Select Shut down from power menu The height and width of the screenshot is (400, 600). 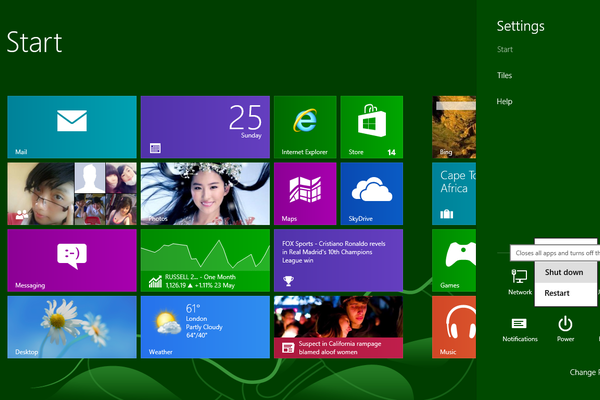click(x=565, y=272)
